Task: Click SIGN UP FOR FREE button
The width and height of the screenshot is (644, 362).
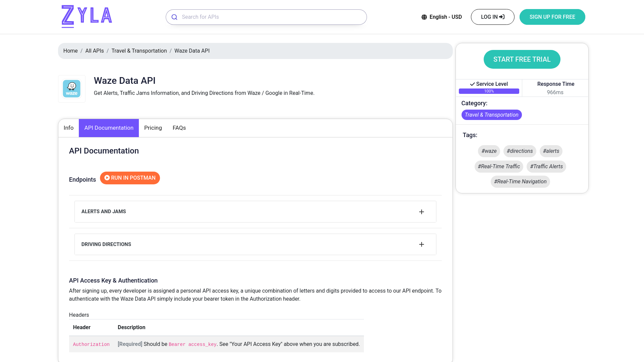Action: click(552, 17)
